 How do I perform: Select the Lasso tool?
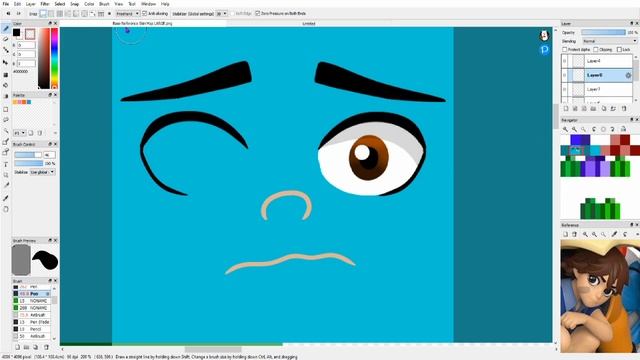tap(6, 120)
